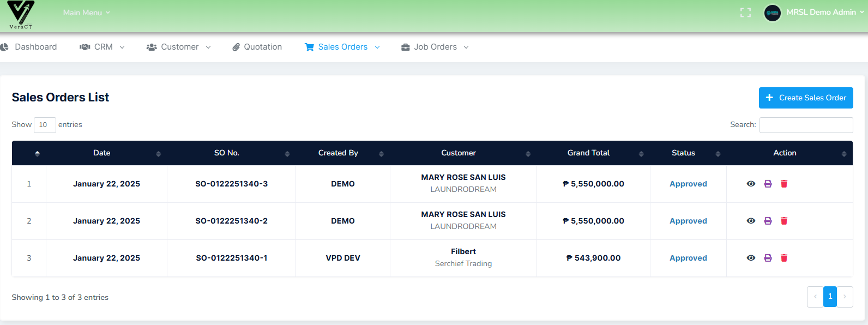The image size is (868, 325).
Task: Sort table by Action column
Action: (x=790, y=153)
